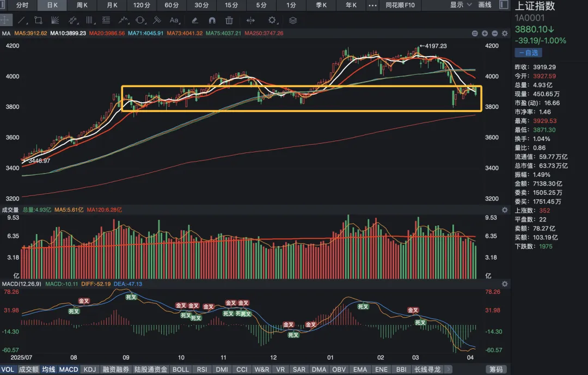Enable the 长线寻龙 indicator

[427, 370]
